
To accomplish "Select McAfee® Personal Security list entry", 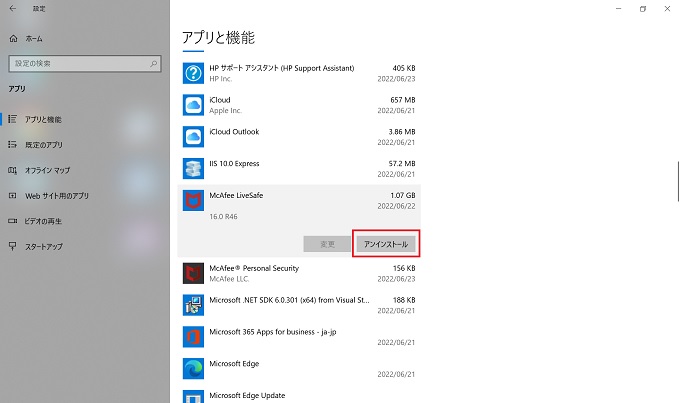I will (299, 273).
